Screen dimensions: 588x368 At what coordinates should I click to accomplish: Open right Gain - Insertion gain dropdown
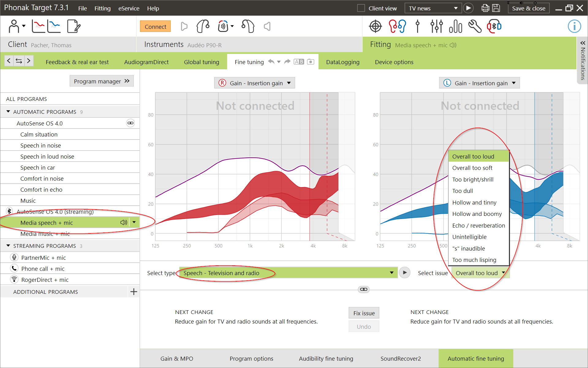tap(254, 83)
